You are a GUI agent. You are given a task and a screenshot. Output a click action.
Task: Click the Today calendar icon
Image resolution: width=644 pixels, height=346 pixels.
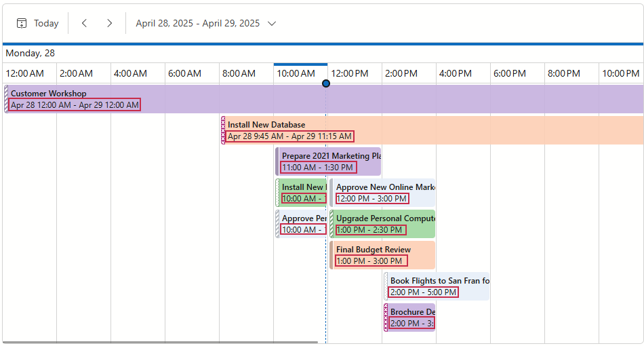coord(22,24)
